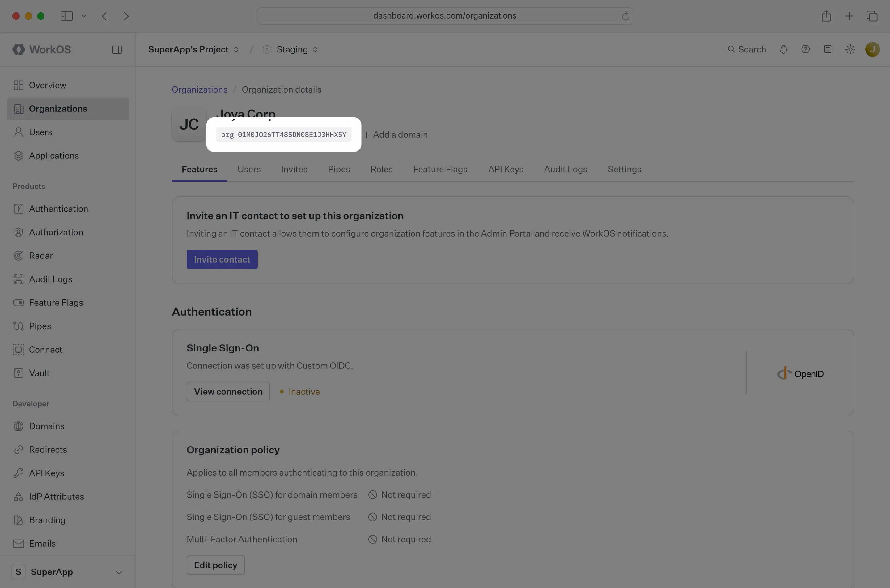Go back in Safari

pyautogui.click(x=104, y=16)
